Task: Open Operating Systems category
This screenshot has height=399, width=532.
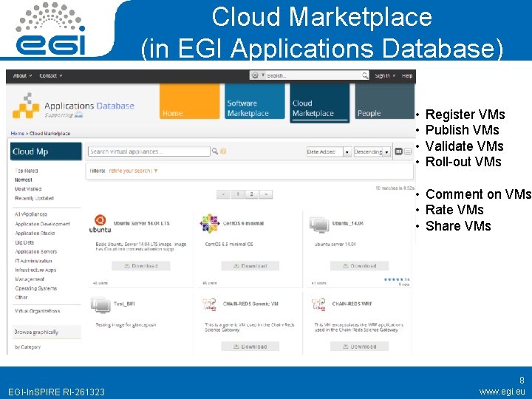Action: pos(36,288)
